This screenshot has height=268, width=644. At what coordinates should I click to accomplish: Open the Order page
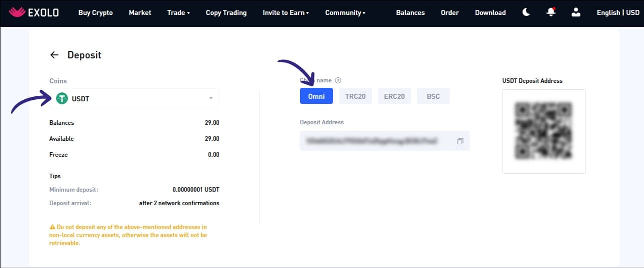[450, 12]
